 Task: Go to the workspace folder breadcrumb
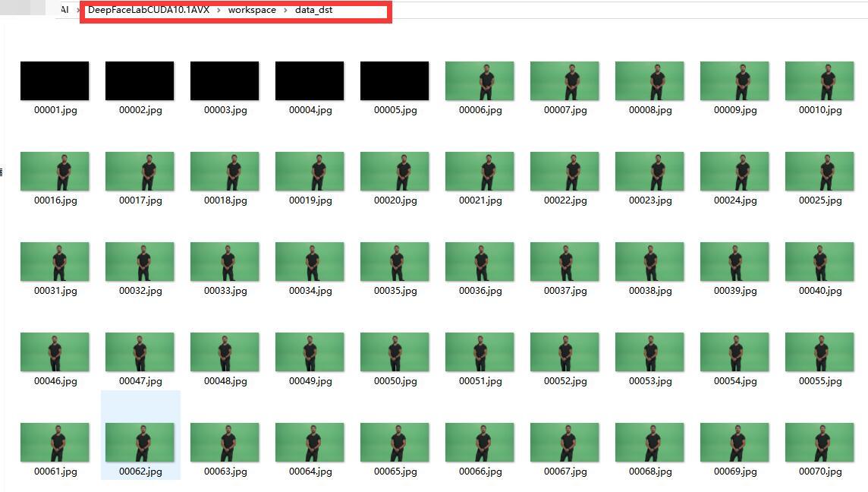pyautogui.click(x=252, y=10)
